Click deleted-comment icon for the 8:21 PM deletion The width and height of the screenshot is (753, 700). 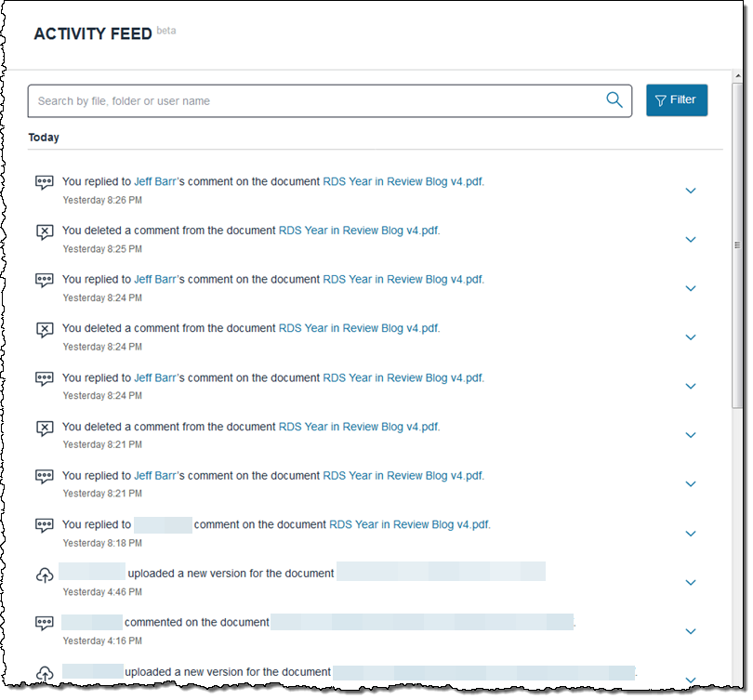click(x=44, y=428)
